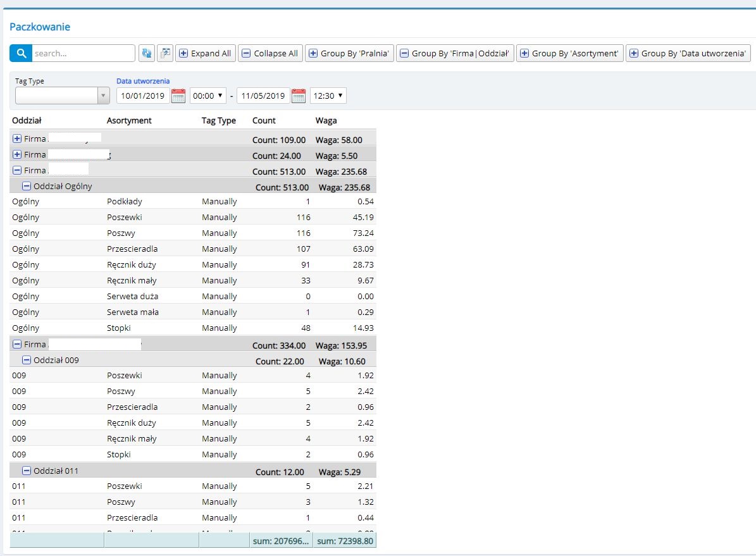Select Ogólny row's Poszwy cell
The width and height of the screenshot is (756, 556).
tap(121, 233)
